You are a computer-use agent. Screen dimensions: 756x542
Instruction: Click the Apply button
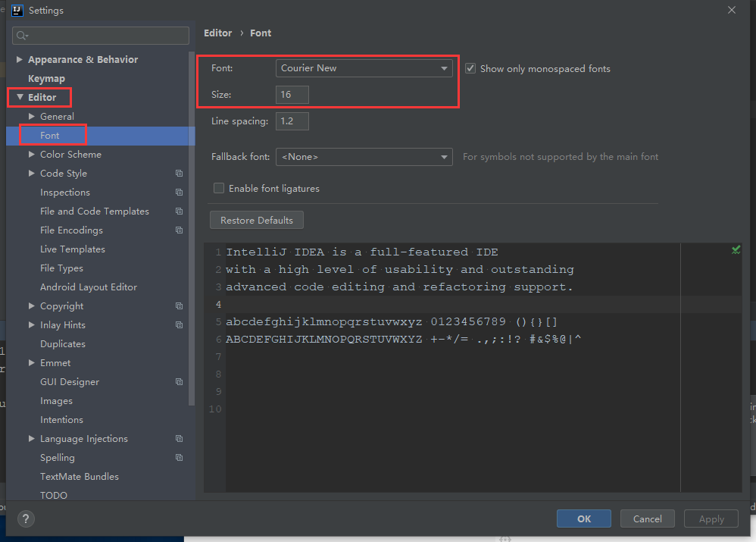(711, 519)
